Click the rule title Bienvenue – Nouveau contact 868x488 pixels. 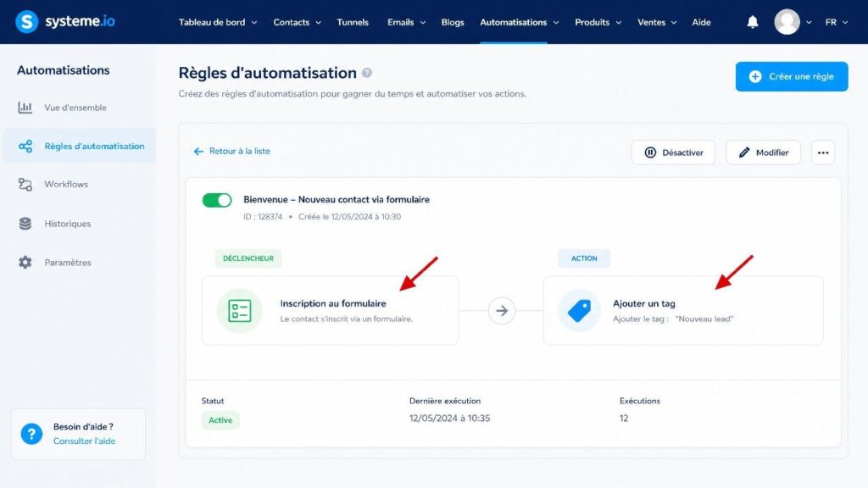click(x=337, y=200)
